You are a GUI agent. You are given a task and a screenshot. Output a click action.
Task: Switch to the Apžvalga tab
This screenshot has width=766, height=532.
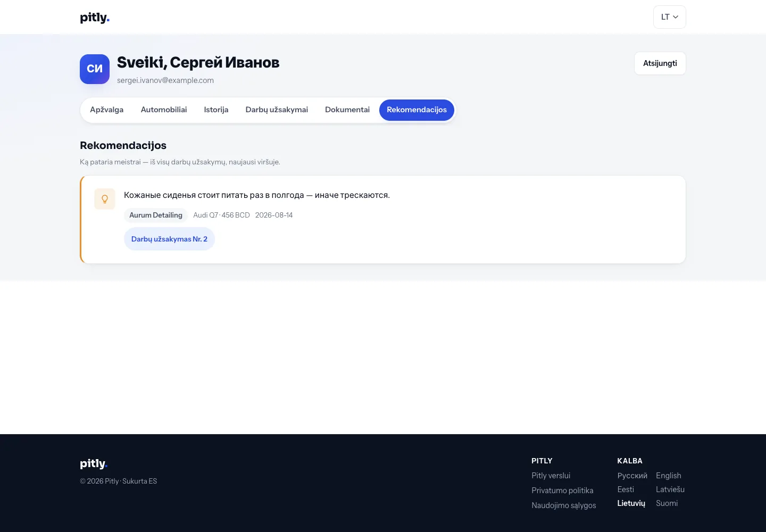click(106, 110)
